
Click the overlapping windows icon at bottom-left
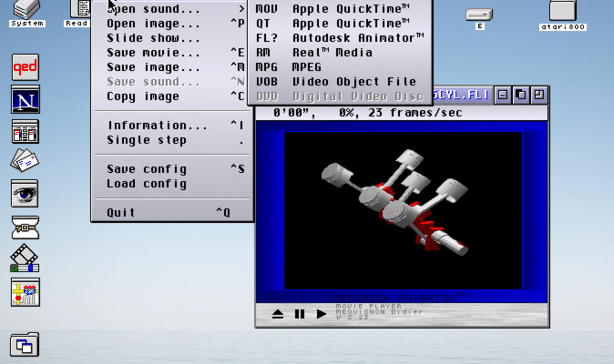tap(25, 345)
